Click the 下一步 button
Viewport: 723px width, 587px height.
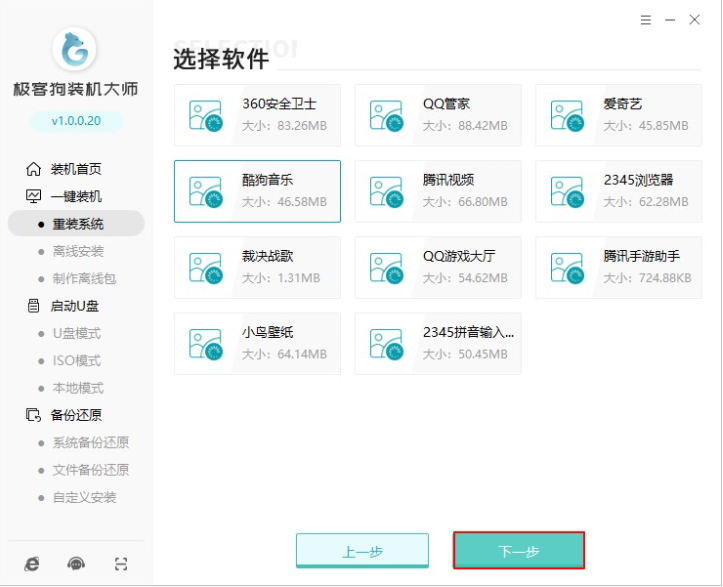(518, 551)
